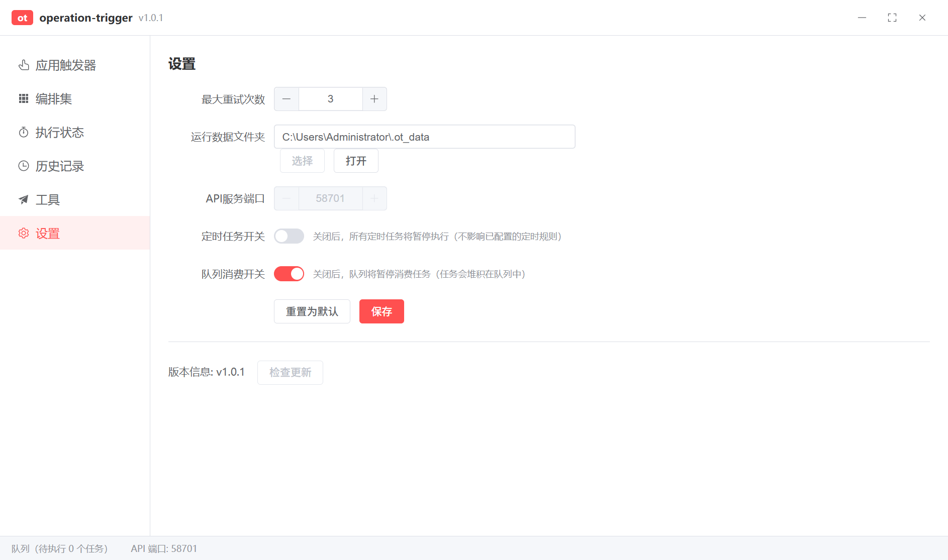Click the hand icon beside 应用触发器

click(24, 65)
